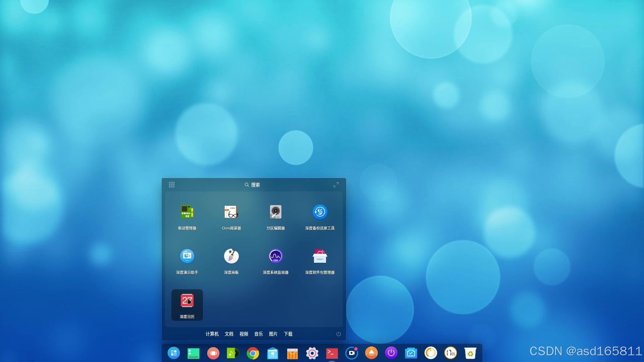Viewport: 644px width, 362px height.
Task: Open file manager in dock
Action: (273, 353)
